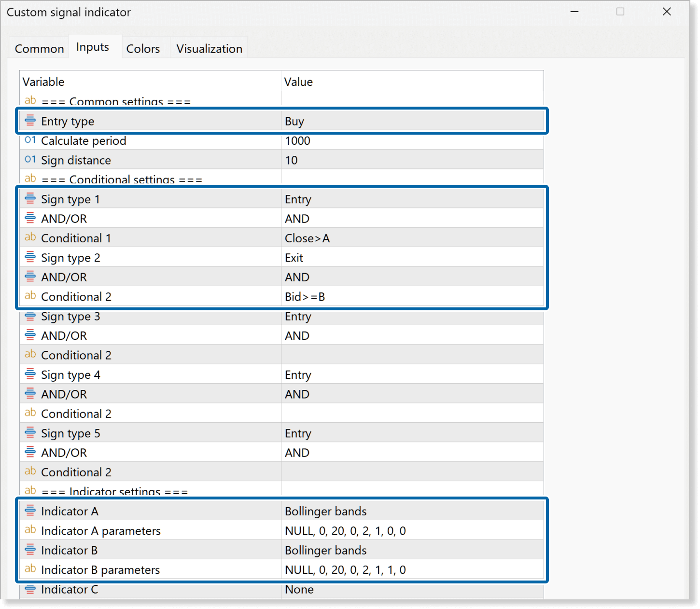Image resolution: width=700 pixels, height=609 pixels.
Task: Open the Colors tab
Action: click(x=143, y=49)
